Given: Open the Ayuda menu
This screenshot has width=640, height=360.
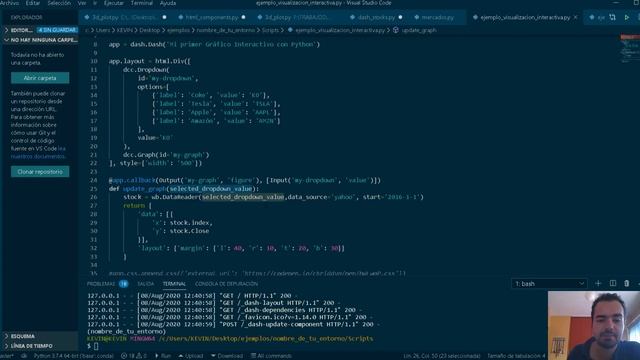Looking at the screenshot, I should (x=168, y=3).
